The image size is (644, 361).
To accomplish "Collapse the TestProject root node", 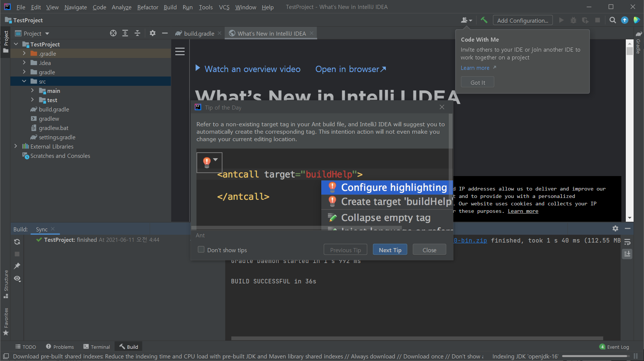I will click(16, 44).
